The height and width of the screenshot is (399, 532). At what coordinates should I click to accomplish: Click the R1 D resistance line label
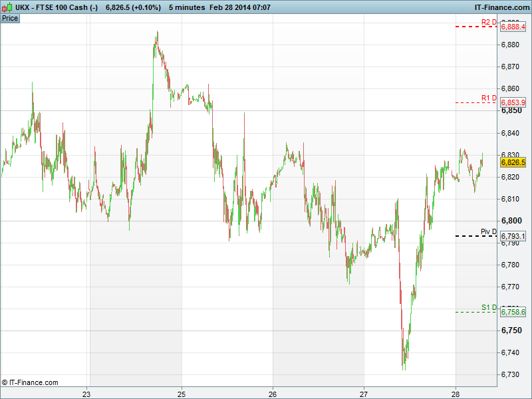pos(489,98)
